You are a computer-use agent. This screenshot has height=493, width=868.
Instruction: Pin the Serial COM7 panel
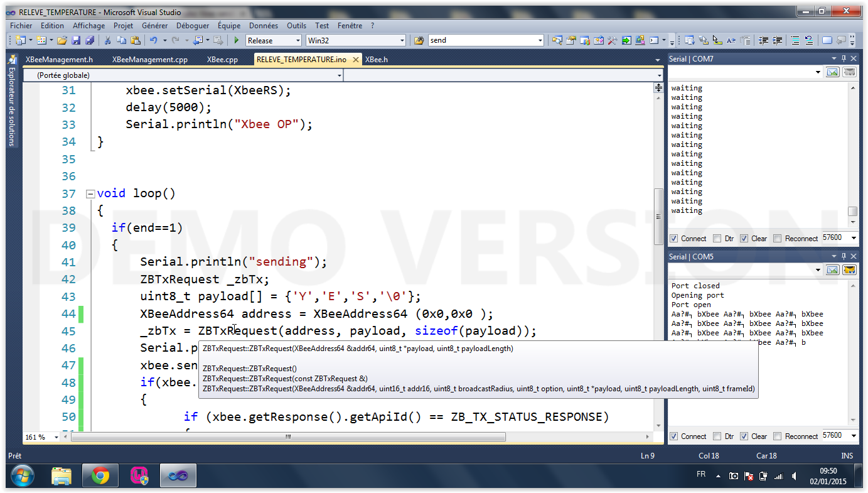click(x=844, y=59)
